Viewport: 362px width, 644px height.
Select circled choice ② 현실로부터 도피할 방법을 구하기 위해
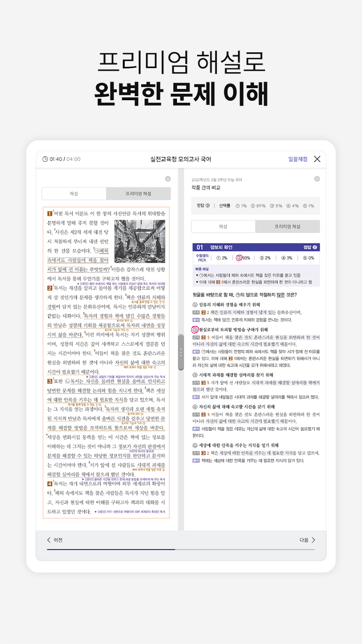(x=230, y=330)
